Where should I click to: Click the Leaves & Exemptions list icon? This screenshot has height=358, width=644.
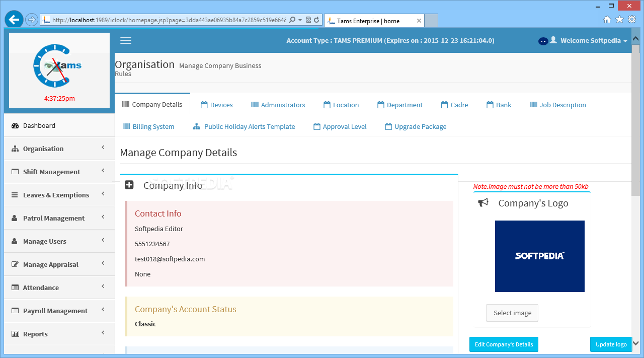coord(15,195)
